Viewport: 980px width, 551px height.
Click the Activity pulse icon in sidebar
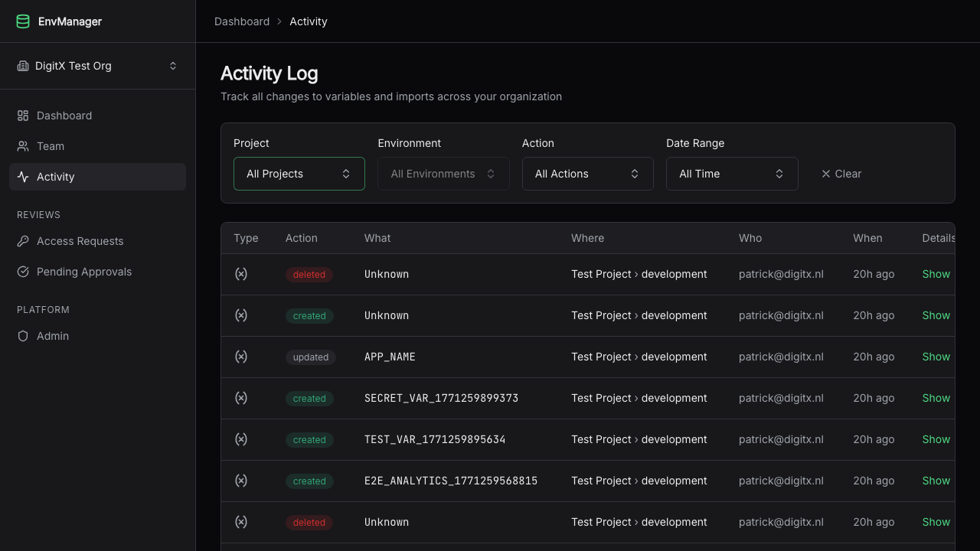23,177
